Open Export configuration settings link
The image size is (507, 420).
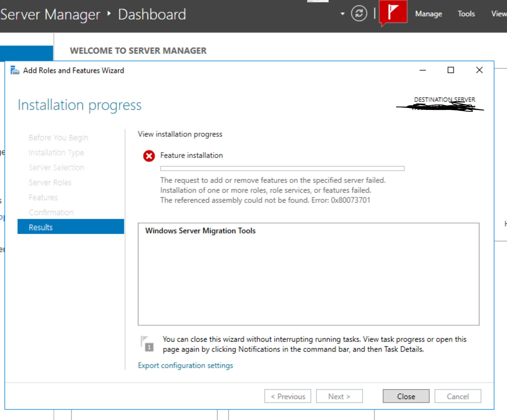coord(186,366)
